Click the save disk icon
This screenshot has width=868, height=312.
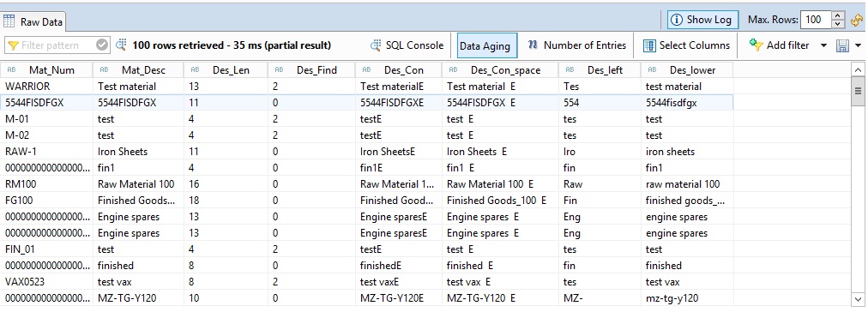point(842,46)
